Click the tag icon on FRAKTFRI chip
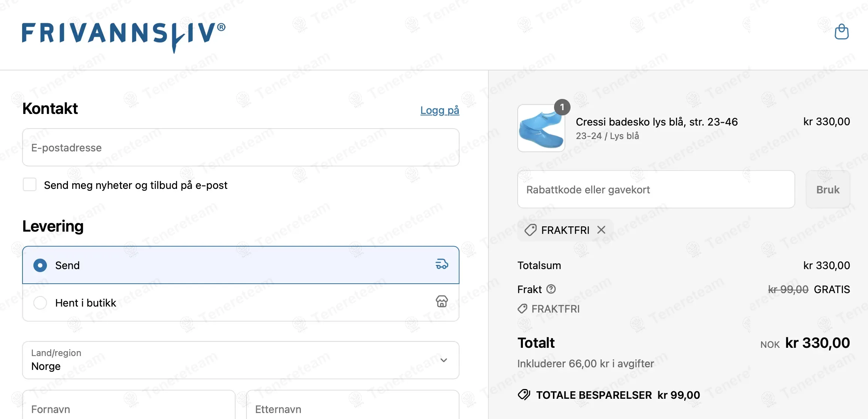 [530, 230]
